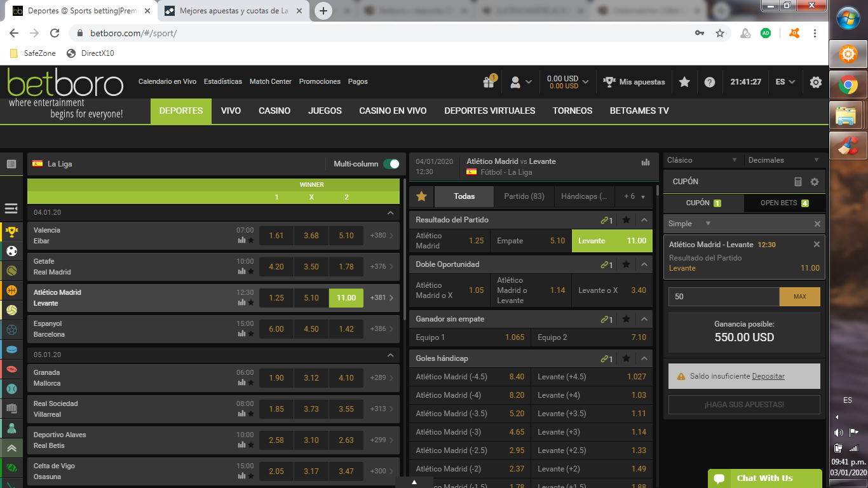Click the stake input field showing 50
This screenshot has width=868, height=488.
(x=724, y=297)
